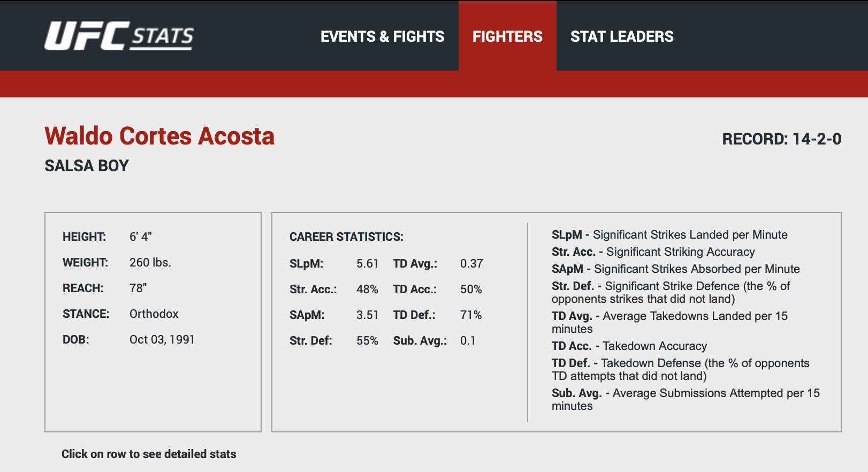The width and height of the screenshot is (868, 472).
Task: Click the Career Statistics heading
Action: tap(346, 237)
